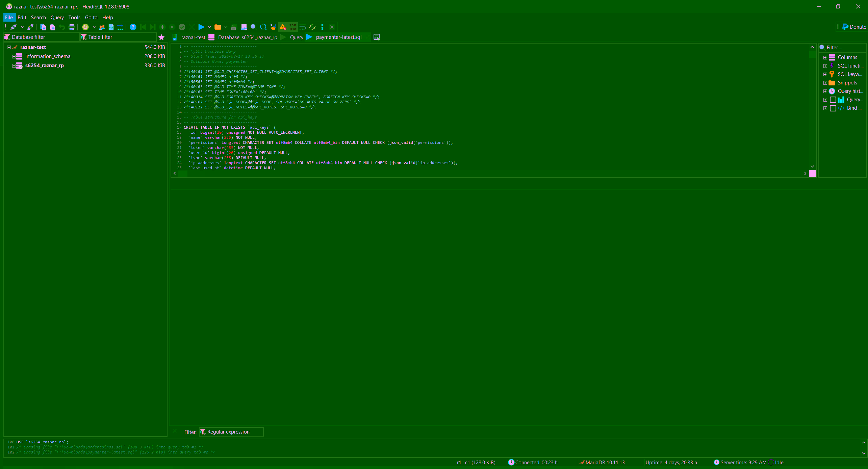The height and width of the screenshot is (469, 868).
Task: Expand the Query history helper node
Action: [x=825, y=91]
